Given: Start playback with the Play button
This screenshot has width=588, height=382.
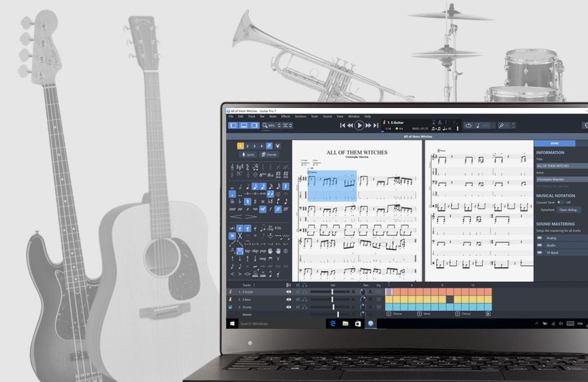Looking at the screenshot, I should pyautogui.click(x=359, y=125).
